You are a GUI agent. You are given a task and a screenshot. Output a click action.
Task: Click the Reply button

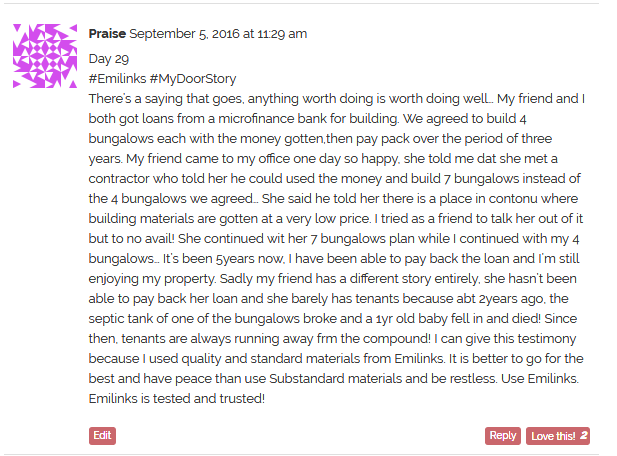point(502,436)
